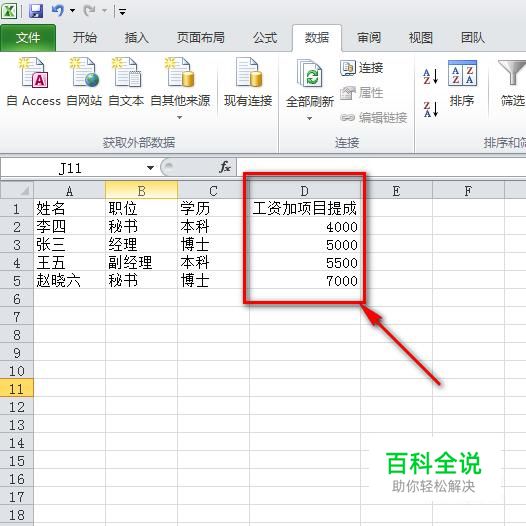The image size is (526, 526).
Task: Undo the last action
Action: click(x=58, y=11)
